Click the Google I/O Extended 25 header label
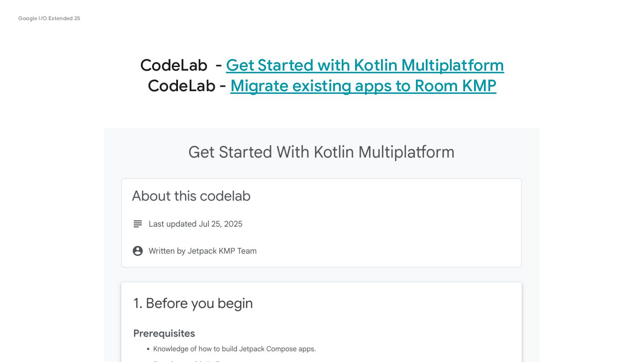The image size is (644, 362). [49, 18]
